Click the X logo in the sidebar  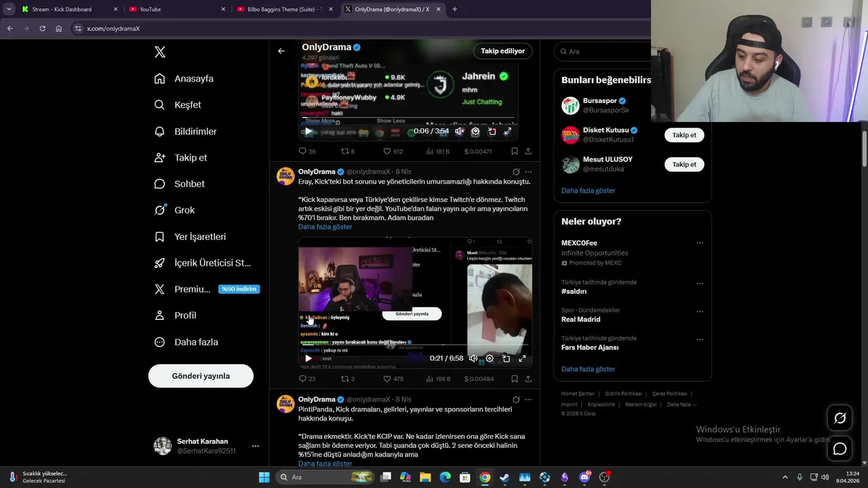point(159,52)
